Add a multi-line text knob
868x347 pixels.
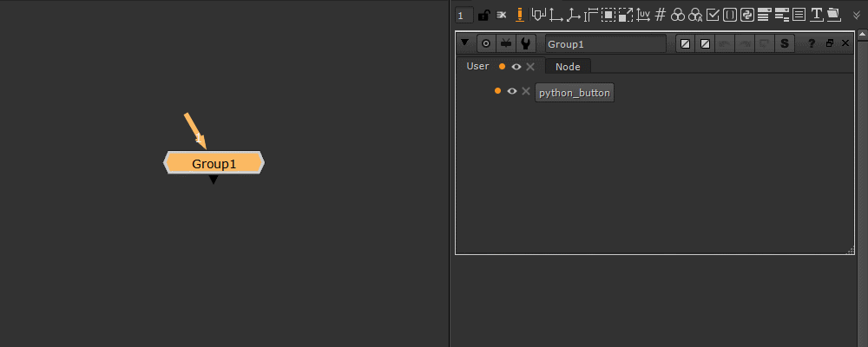click(x=799, y=15)
